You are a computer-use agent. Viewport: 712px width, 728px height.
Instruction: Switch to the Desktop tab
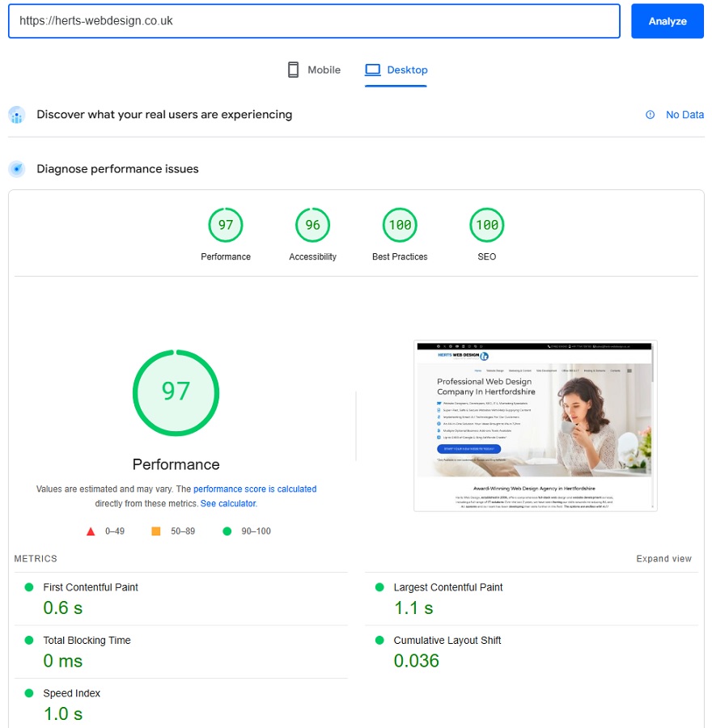pos(396,70)
